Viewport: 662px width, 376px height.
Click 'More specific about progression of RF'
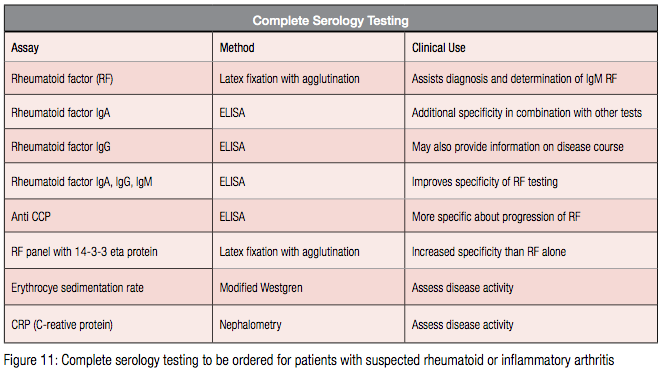click(x=496, y=217)
